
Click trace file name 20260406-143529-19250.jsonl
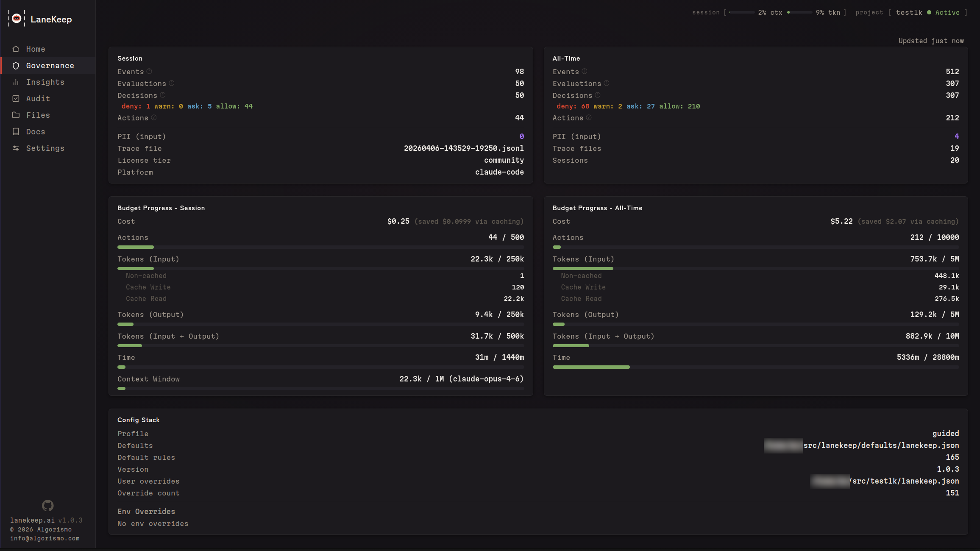(464, 148)
